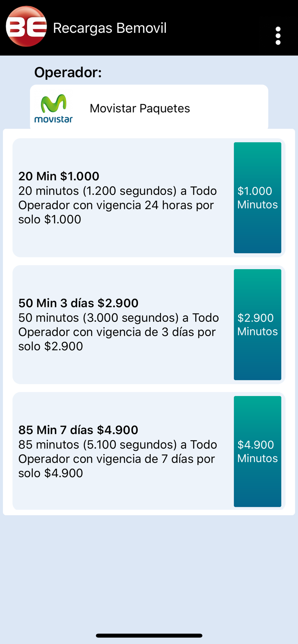Select the "85 Min 7 días $4.900" title
This screenshot has width=298, height=644.
[x=78, y=430]
